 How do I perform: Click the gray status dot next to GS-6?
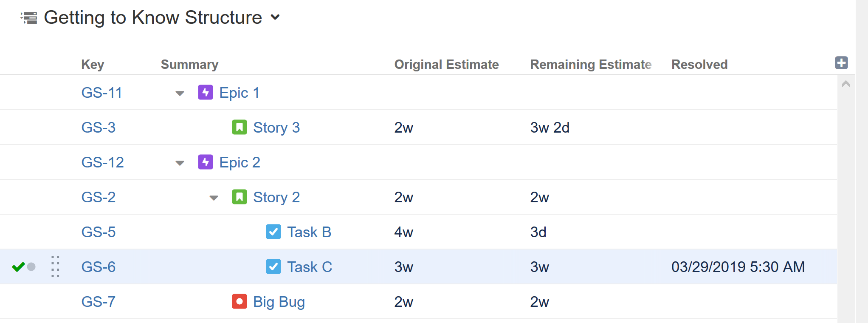pyautogui.click(x=31, y=267)
